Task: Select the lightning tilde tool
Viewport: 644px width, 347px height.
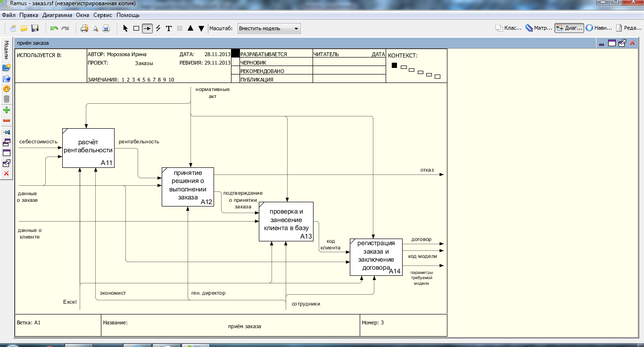Action: pyautogui.click(x=158, y=28)
